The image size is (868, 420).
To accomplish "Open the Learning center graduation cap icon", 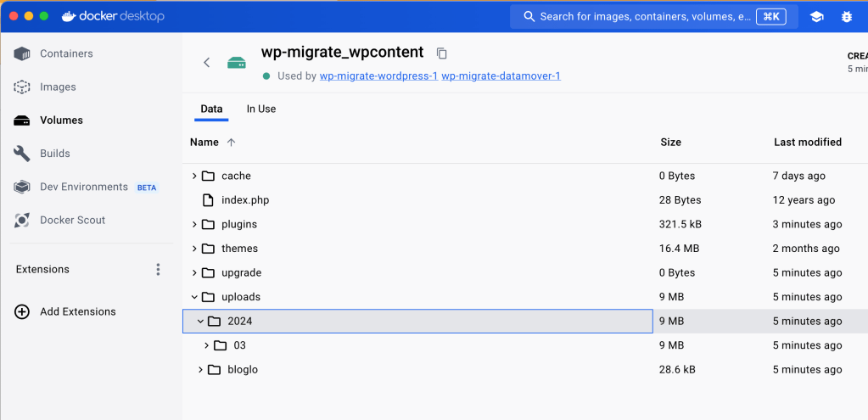I will tap(816, 16).
